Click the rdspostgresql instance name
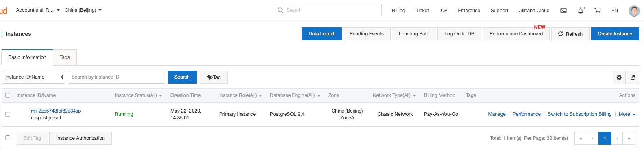Image resolution: width=644 pixels, height=157 pixels. click(x=46, y=118)
